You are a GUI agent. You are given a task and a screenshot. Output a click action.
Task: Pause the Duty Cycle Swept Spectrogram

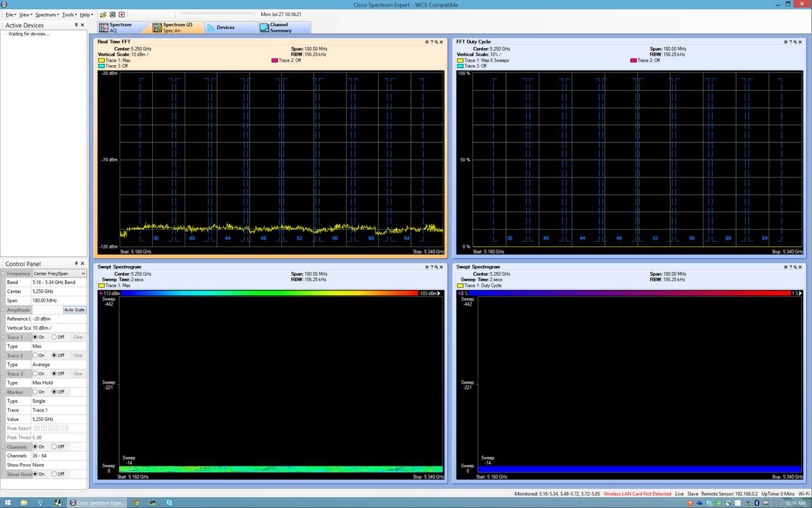pyautogui.click(x=785, y=267)
